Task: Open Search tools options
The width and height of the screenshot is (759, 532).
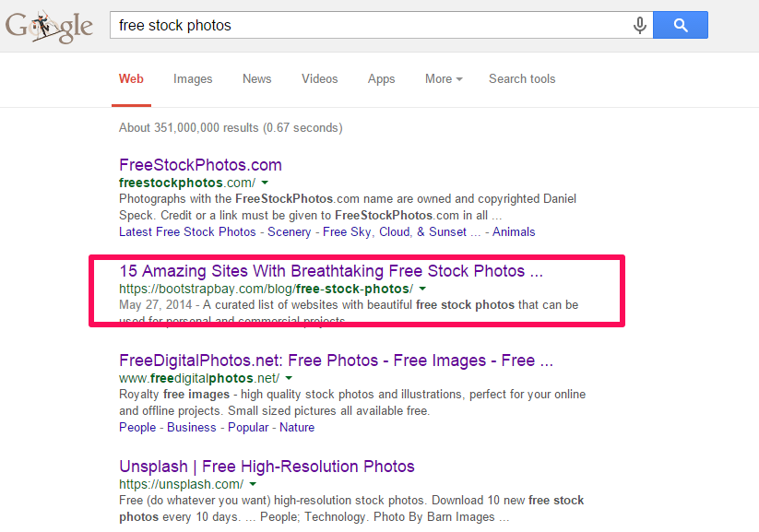Action: (x=522, y=78)
